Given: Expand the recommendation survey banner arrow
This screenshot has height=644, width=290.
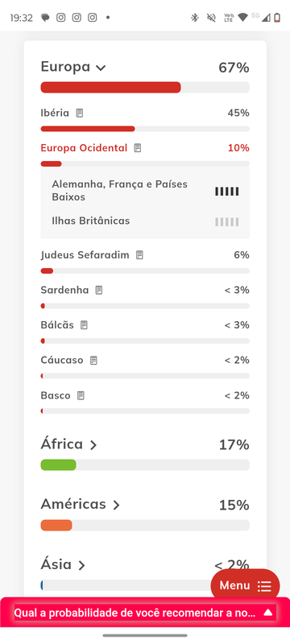Looking at the screenshot, I should pos(267,613).
